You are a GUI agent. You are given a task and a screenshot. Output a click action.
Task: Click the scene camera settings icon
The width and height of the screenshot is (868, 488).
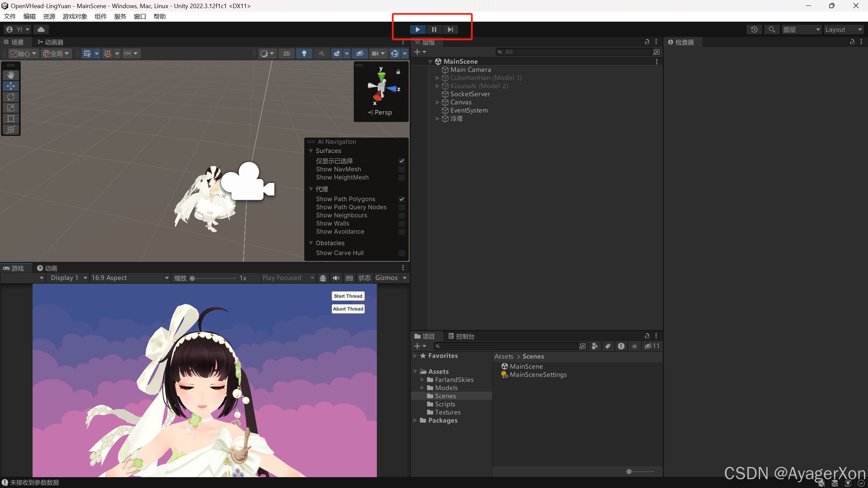pyautogui.click(x=375, y=54)
